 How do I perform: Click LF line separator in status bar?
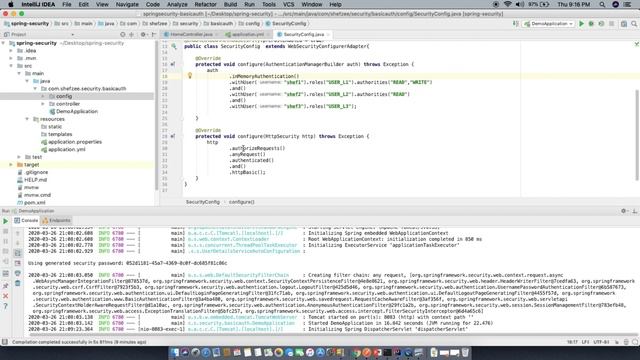point(585,342)
